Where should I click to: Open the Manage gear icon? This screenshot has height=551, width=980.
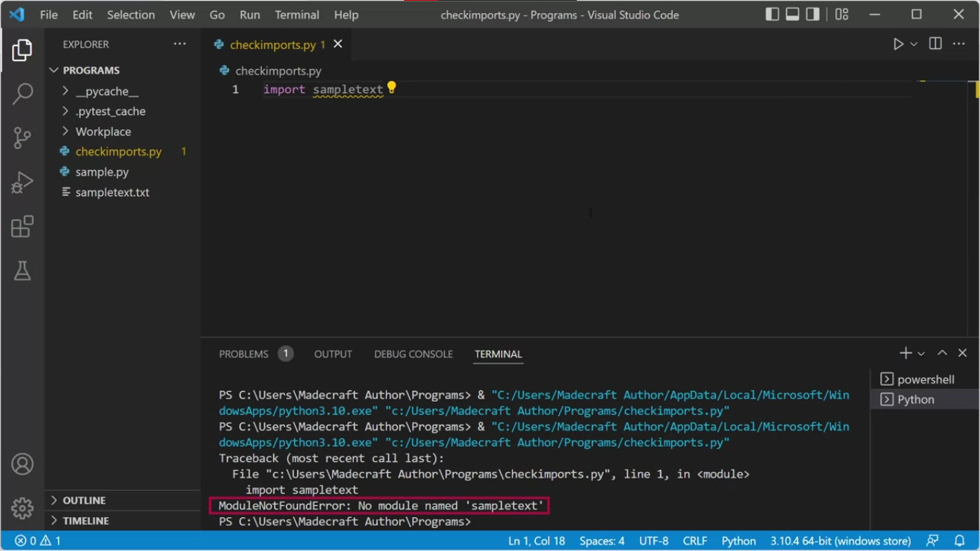pos(22,508)
